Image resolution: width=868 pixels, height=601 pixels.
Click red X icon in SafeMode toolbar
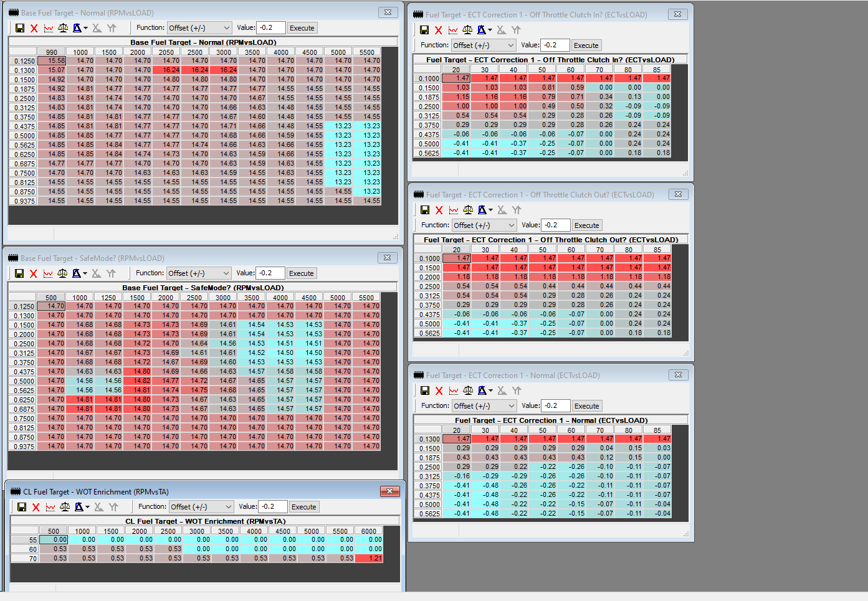[34, 273]
